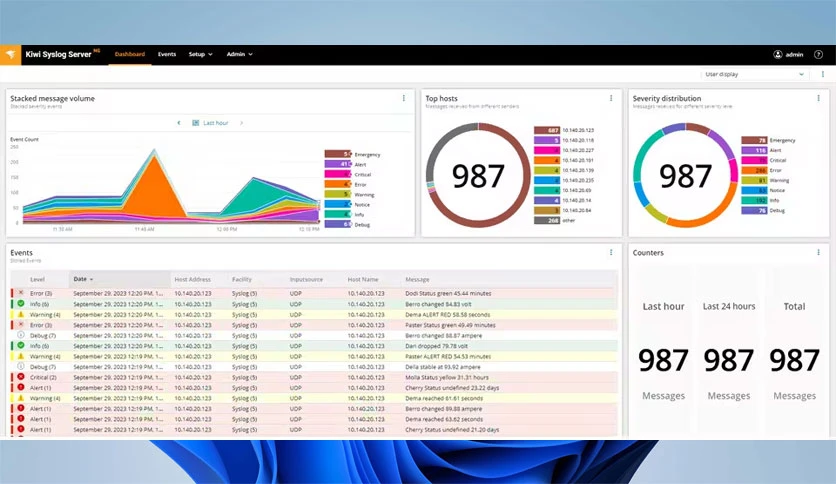Viewport: 836px width, 484px height.
Task: Select message 'Molla Status yellow 31.31 hours'
Action: tap(447, 377)
